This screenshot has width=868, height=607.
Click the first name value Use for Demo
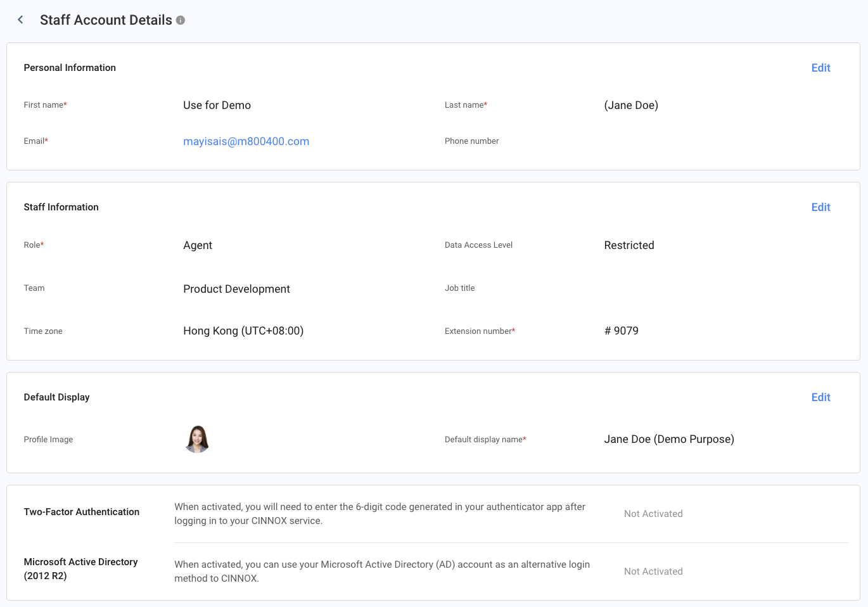click(x=217, y=105)
